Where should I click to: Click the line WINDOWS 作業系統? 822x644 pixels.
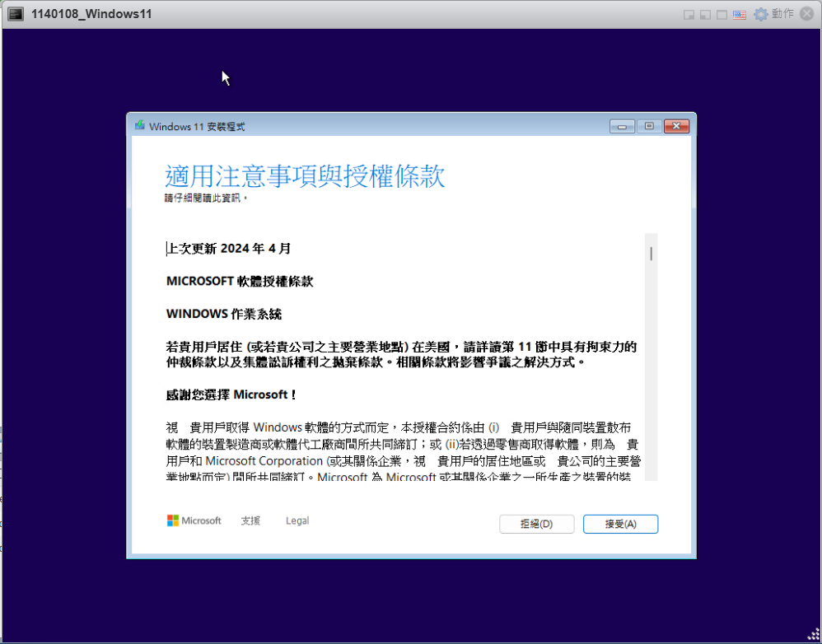[x=224, y=314]
